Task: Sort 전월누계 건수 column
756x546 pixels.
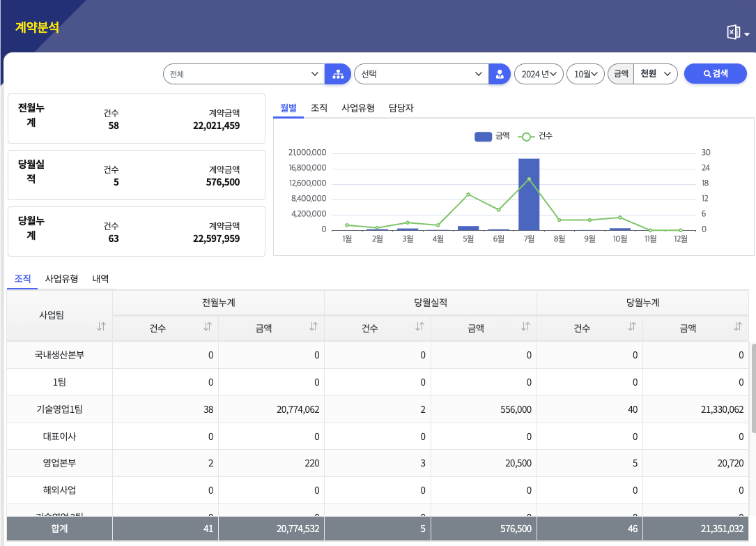Action: click(x=208, y=326)
